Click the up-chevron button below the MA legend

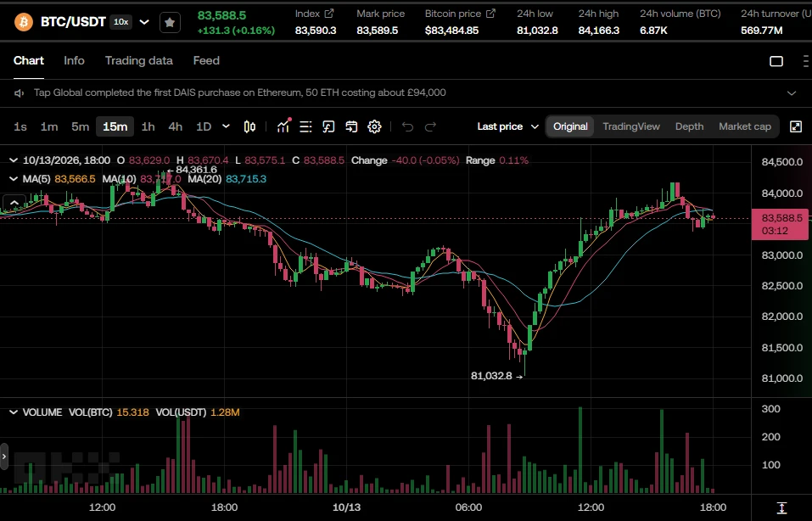[14, 202]
